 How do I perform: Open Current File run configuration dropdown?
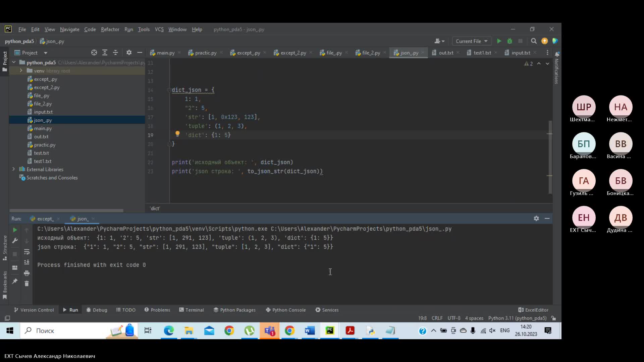coord(472,41)
